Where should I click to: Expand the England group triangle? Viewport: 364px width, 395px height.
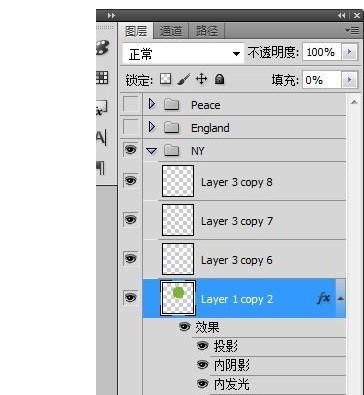[152, 127]
